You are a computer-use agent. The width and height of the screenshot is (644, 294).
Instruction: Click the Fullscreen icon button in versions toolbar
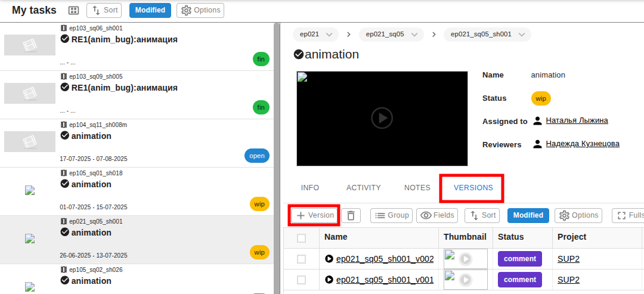[x=628, y=215]
